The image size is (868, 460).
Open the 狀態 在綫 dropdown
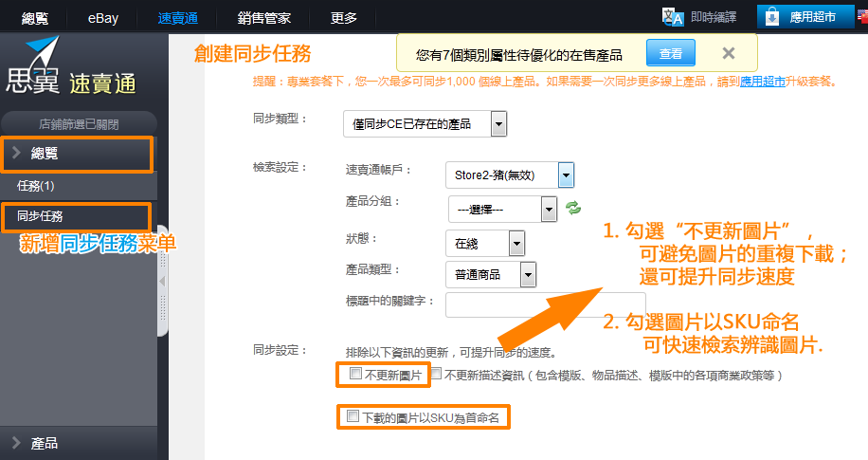(x=485, y=244)
